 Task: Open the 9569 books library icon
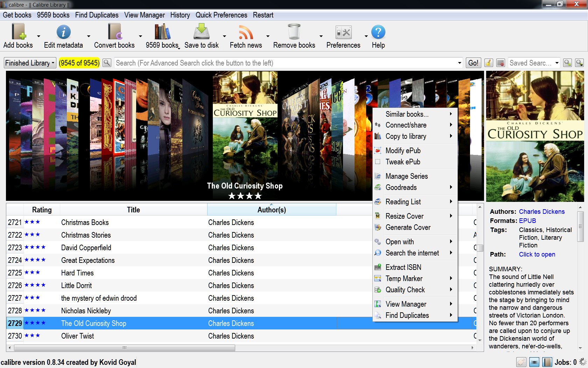pyautogui.click(x=162, y=32)
